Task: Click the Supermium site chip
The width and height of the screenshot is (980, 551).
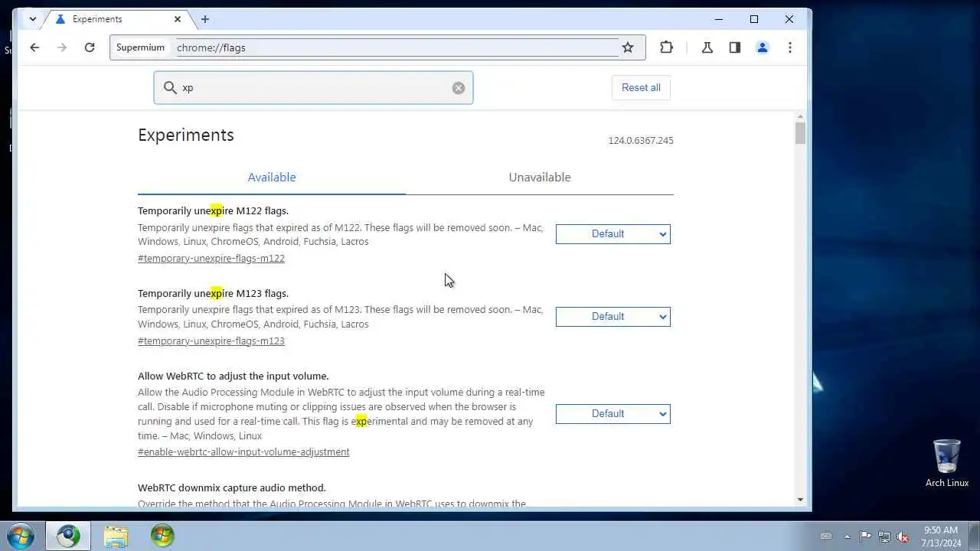Action: pos(140,47)
